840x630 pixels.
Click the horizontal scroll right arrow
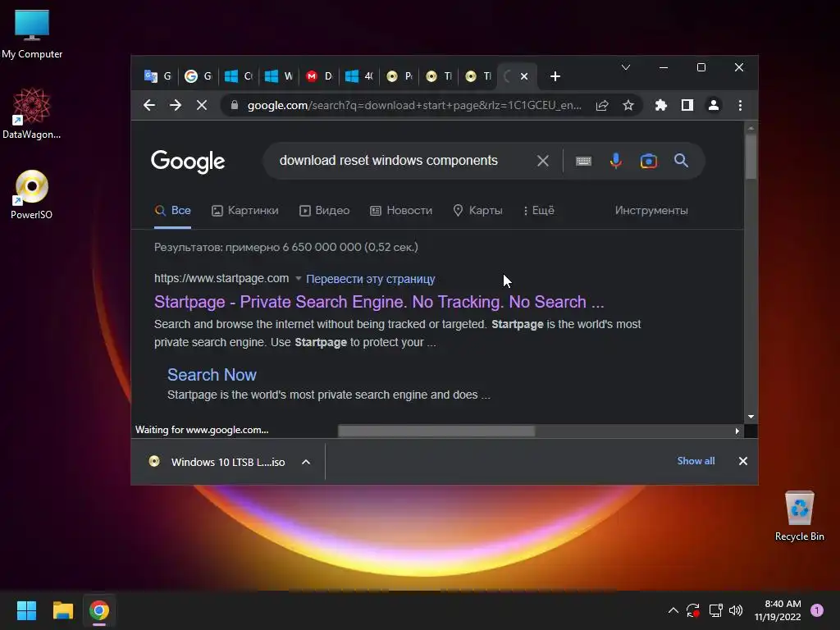click(x=737, y=431)
